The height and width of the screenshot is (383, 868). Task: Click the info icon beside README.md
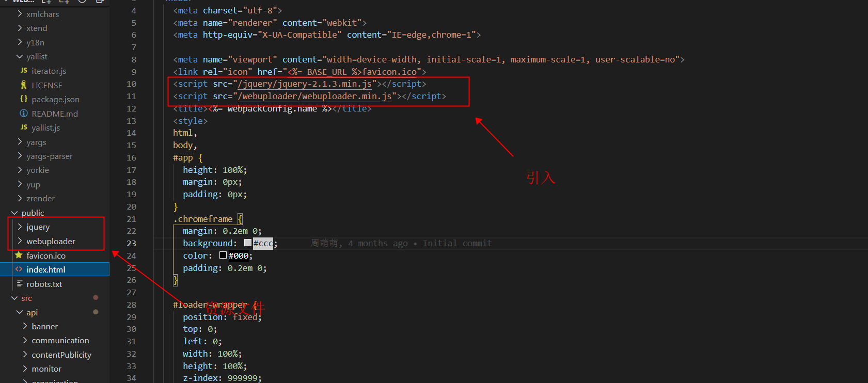24,113
